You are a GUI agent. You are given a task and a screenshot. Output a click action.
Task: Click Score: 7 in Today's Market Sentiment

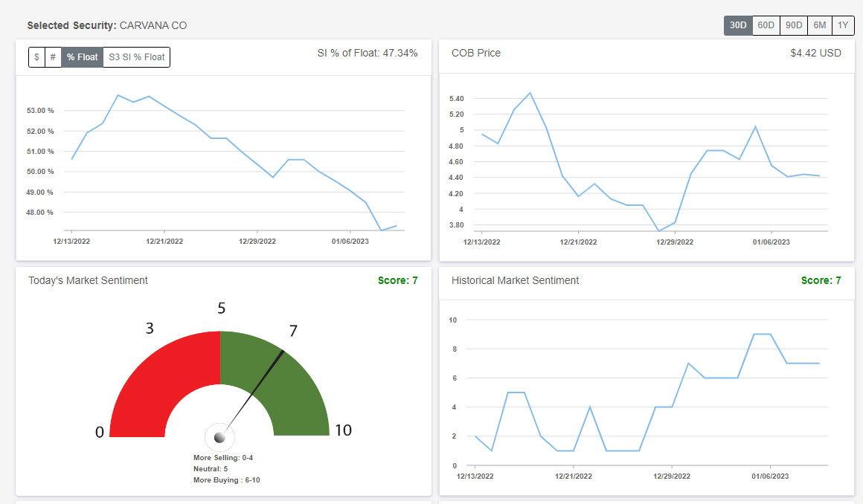click(x=397, y=280)
